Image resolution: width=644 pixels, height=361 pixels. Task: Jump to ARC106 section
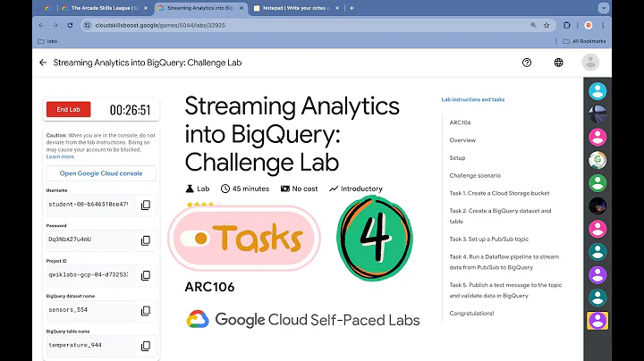[x=460, y=122]
